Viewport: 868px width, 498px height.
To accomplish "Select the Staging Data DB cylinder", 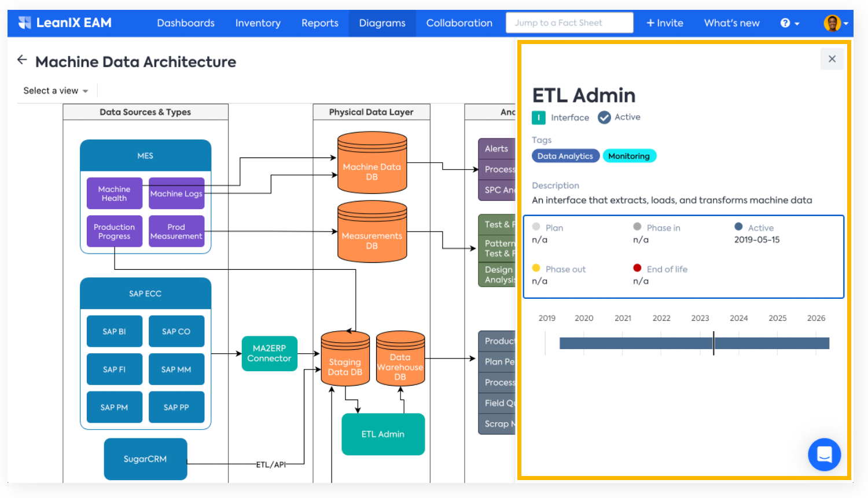I will coord(345,358).
